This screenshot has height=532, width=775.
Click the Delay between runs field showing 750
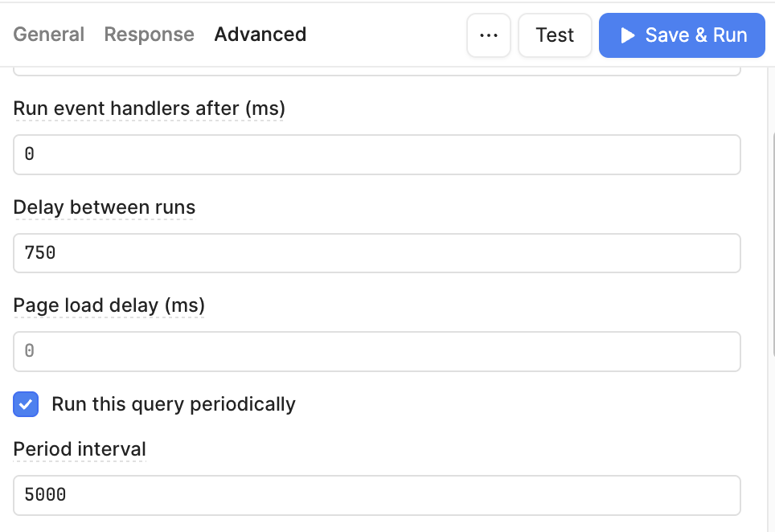(376, 253)
